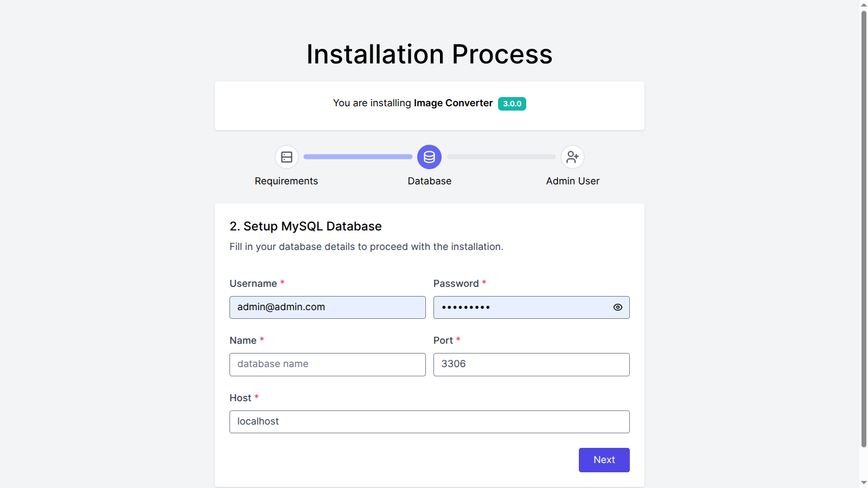Focus the Username input field
Screen dimensions: 868x488
pyautogui.click(x=327, y=307)
